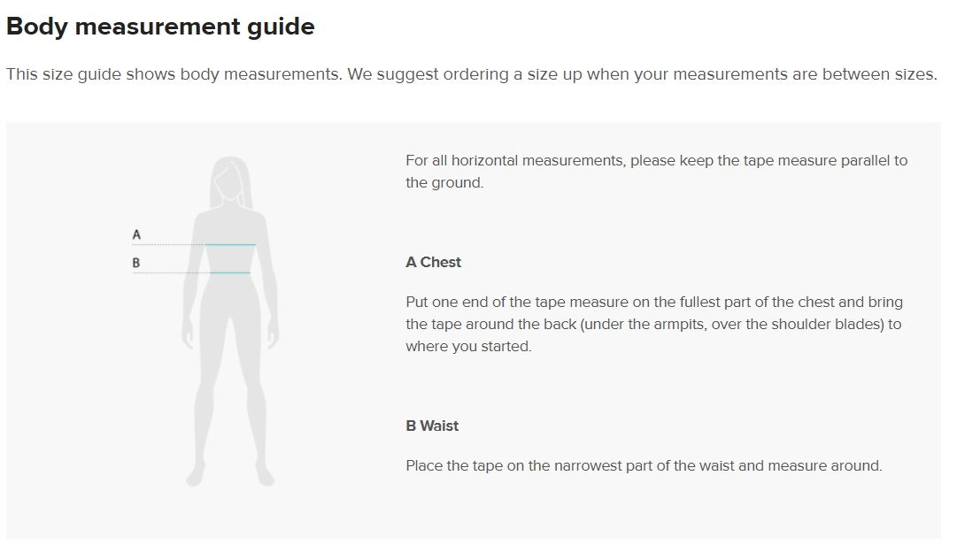Click the teal waist measurement line
The height and width of the screenshot is (560, 957).
click(230, 272)
